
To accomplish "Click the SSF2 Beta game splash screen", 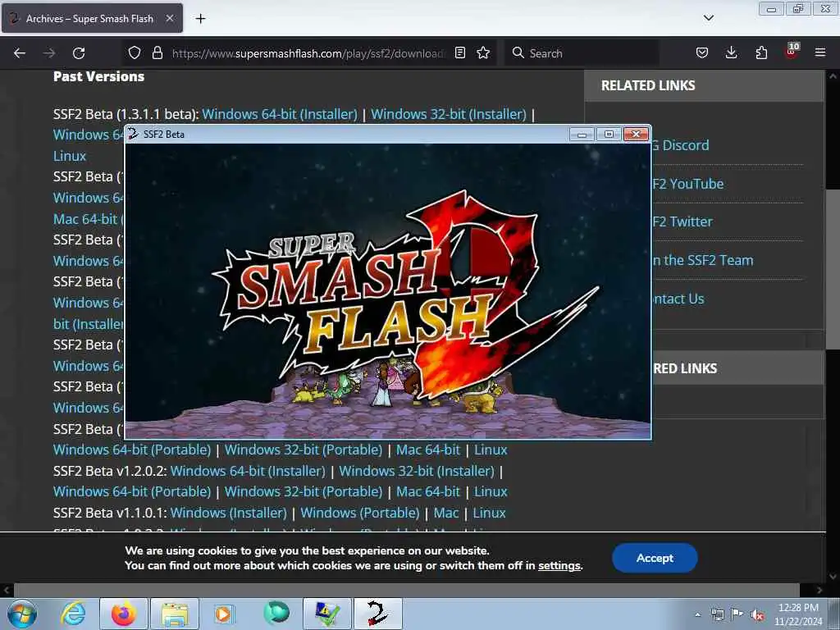I will [x=388, y=291].
